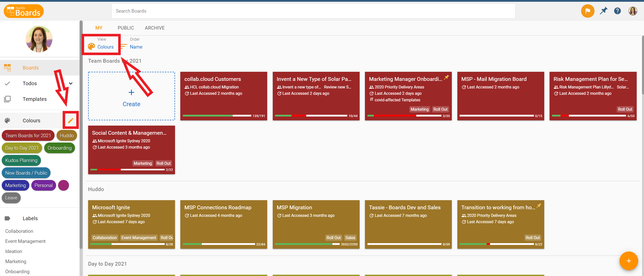The height and width of the screenshot is (276, 644).
Task: Click the Huddo Boards logo
Action: 24,11
